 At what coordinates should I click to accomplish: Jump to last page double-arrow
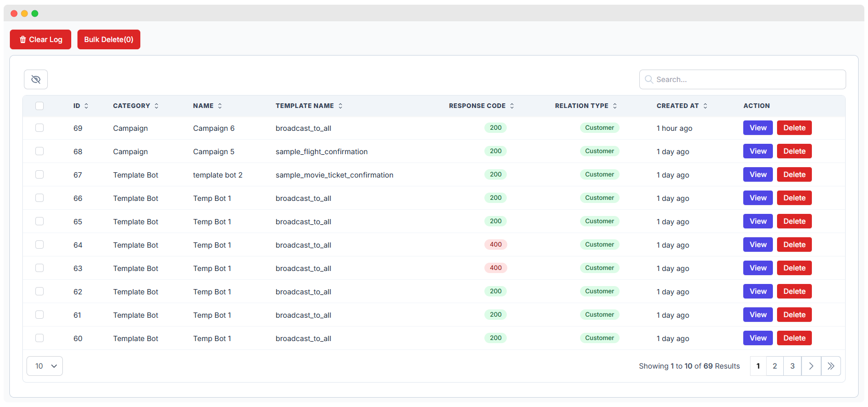(831, 366)
